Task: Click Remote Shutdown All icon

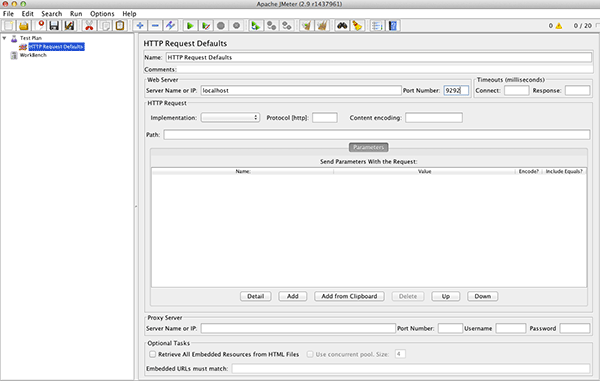Action: pos(287,26)
